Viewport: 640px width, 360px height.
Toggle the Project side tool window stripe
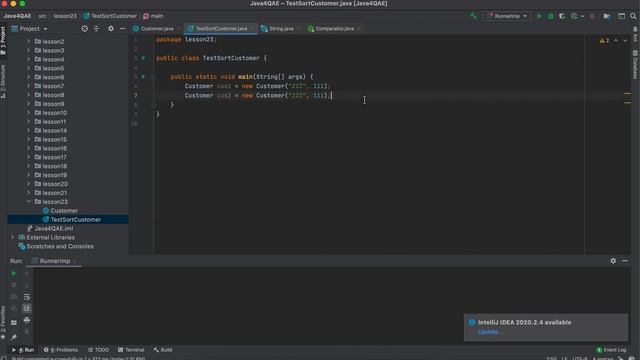click(x=3, y=40)
